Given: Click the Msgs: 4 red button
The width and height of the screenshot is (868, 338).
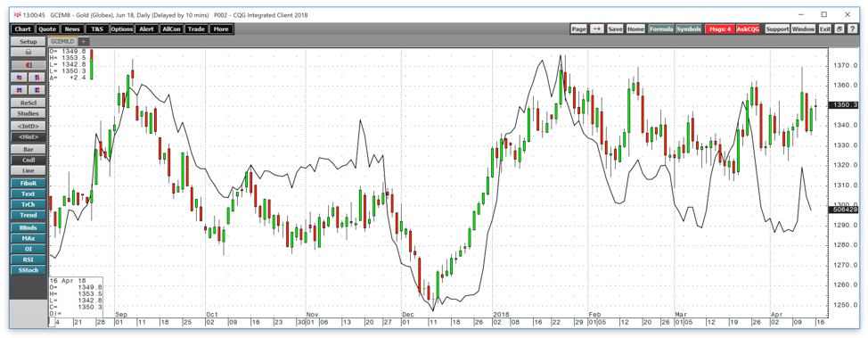Looking at the screenshot, I should click(x=720, y=29).
